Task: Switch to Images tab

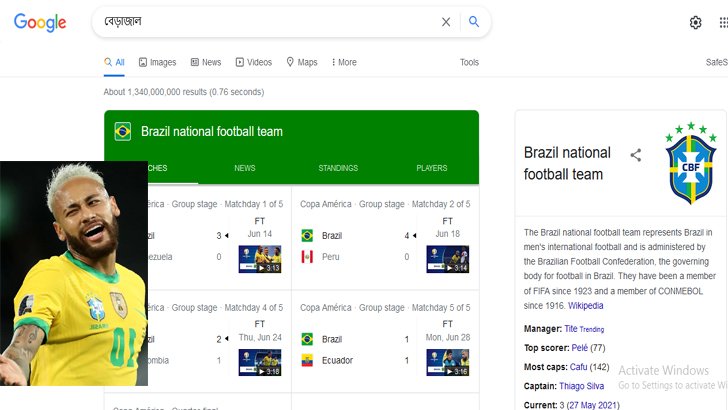Action: [157, 62]
